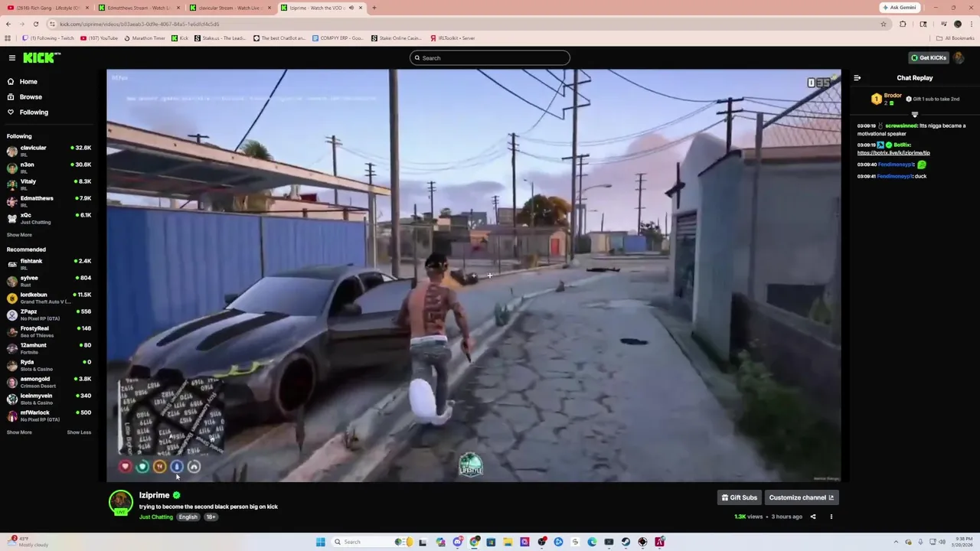The width and height of the screenshot is (980, 551).
Task: Click the Get KICKs button
Action: [929, 57]
